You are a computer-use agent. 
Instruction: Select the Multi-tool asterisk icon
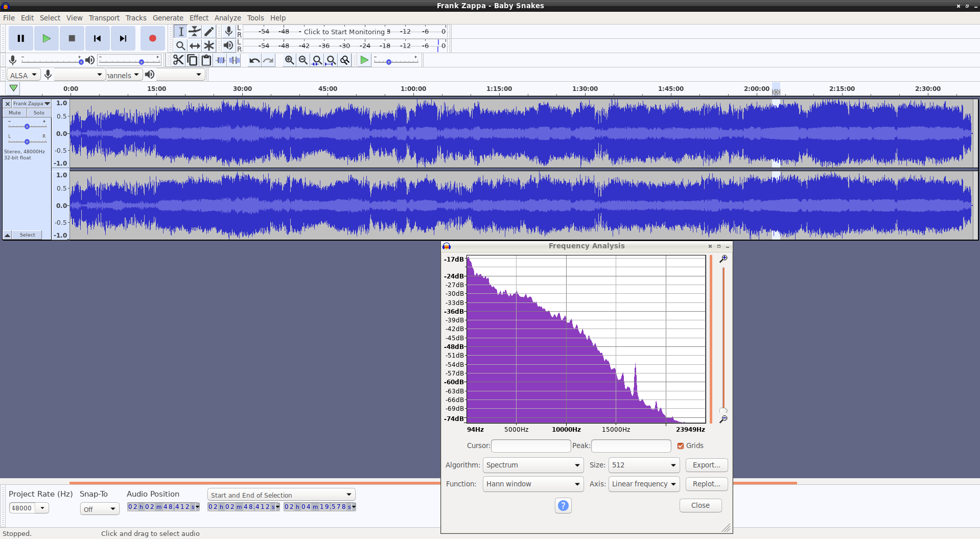(x=209, y=45)
